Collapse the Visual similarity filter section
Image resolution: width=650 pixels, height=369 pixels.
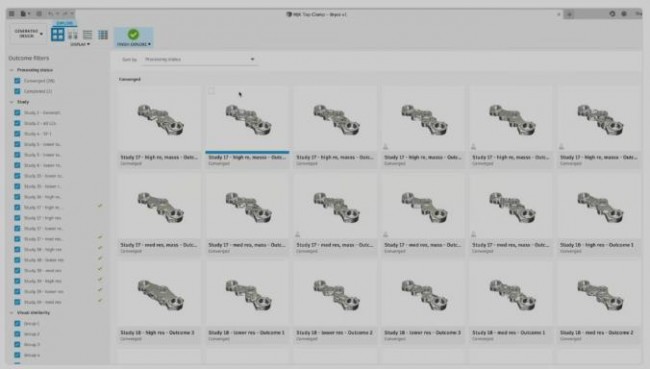tap(12, 313)
